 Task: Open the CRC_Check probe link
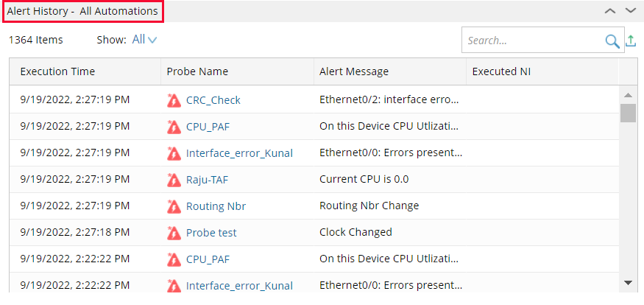(x=213, y=100)
